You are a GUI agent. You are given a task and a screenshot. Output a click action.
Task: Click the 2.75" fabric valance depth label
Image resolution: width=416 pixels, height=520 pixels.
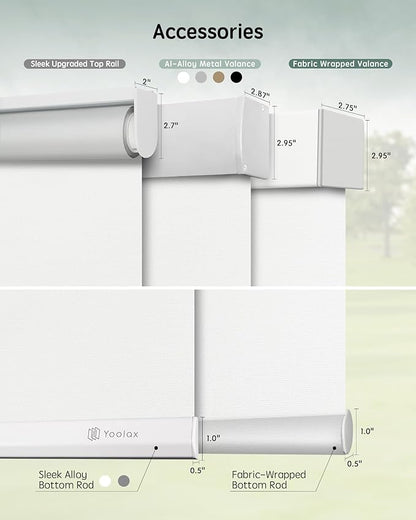pyautogui.click(x=348, y=106)
